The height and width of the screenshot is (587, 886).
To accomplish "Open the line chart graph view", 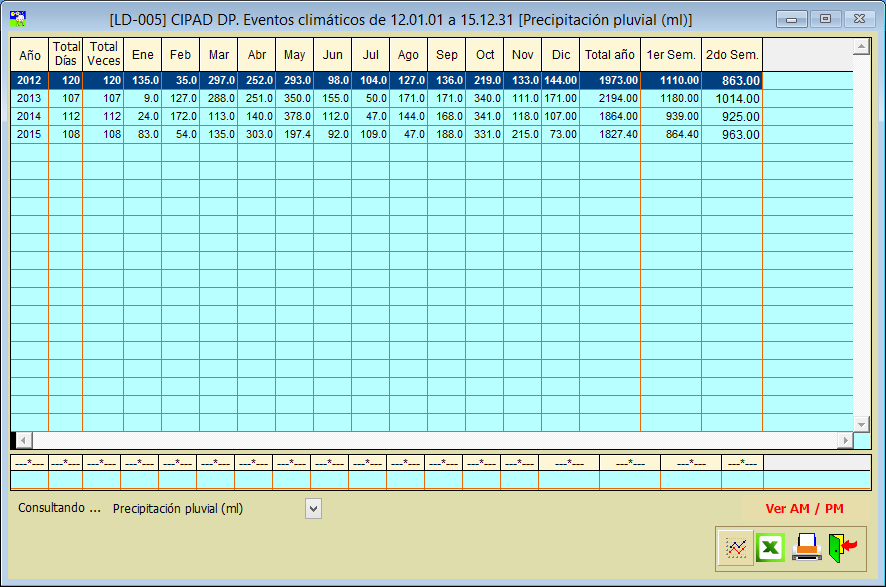I will pyautogui.click(x=736, y=548).
